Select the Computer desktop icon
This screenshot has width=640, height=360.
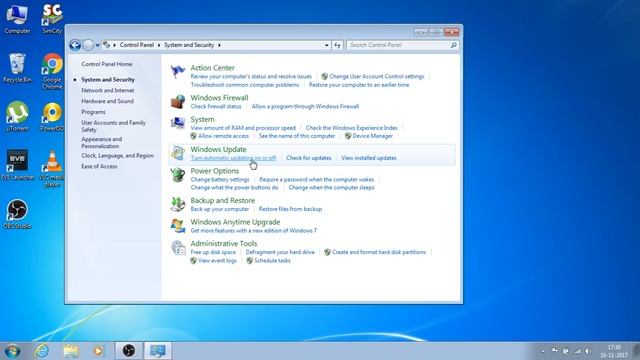17,18
